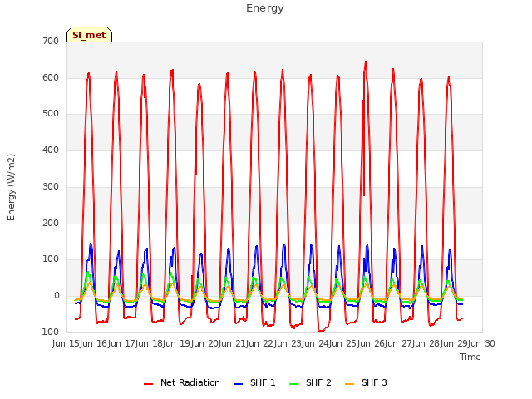Select the 0 y-axis tick label
The width and height of the screenshot is (532, 399).
57,296
